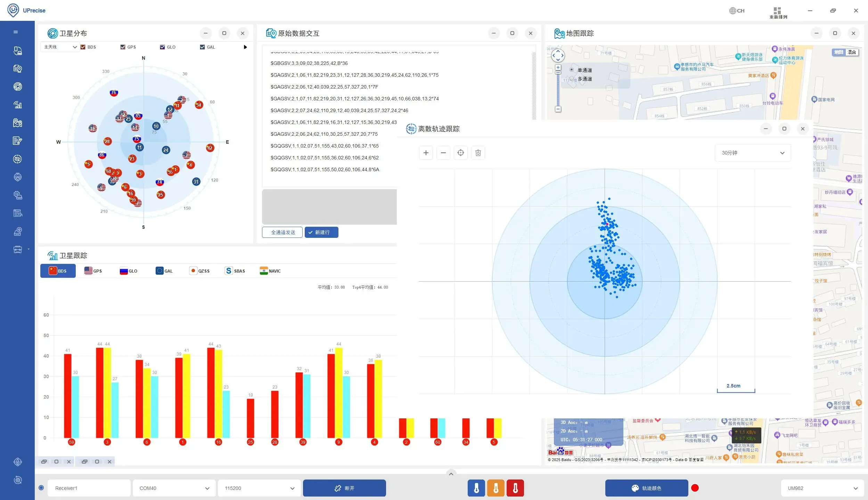The height and width of the screenshot is (500, 868).
Task: Switch to the QZSS constellation tab
Action: [199, 271]
